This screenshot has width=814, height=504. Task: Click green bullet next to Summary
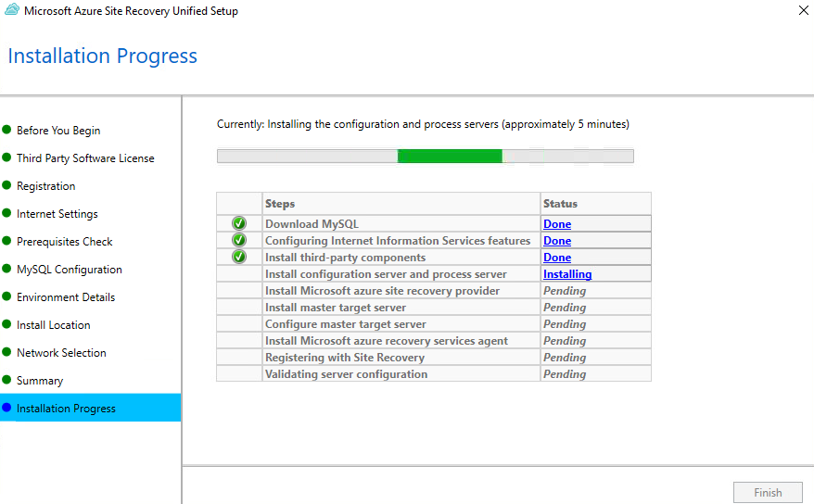tap(6, 380)
